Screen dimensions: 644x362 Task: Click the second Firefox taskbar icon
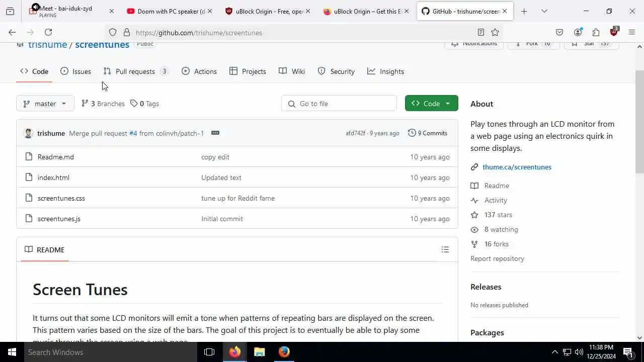pyautogui.click(x=284, y=352)
